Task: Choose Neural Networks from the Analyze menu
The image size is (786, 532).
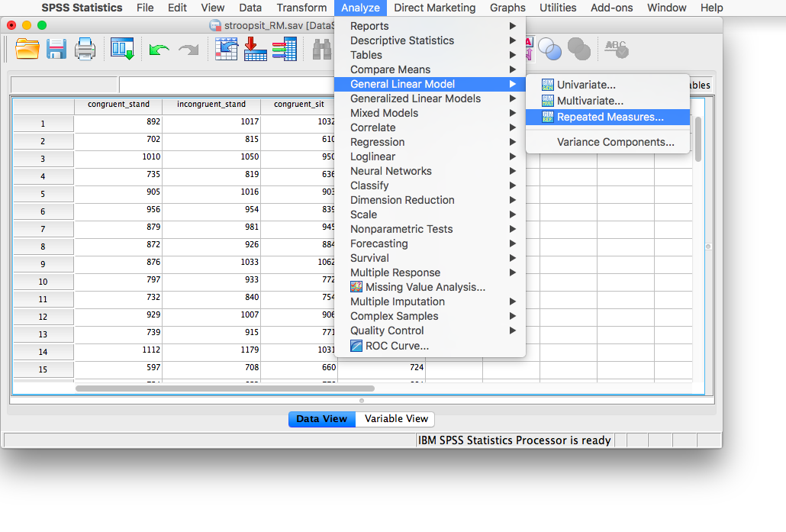Action: (430, 171)
